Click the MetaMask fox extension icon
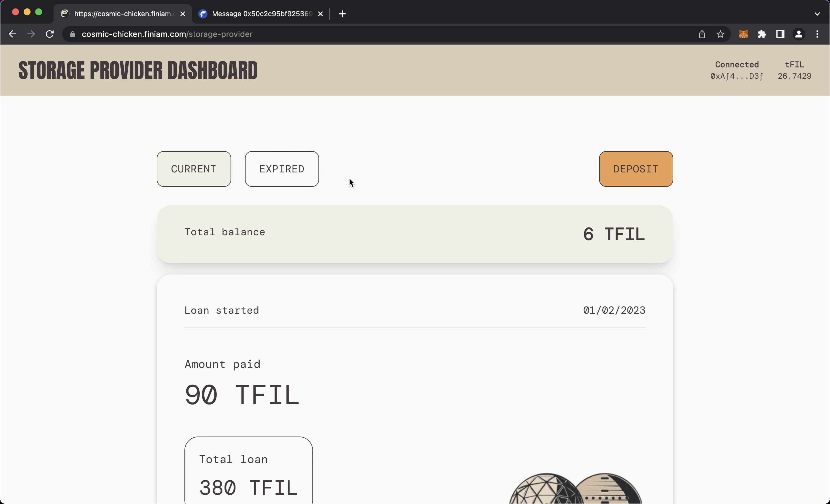 pos(744,34)
